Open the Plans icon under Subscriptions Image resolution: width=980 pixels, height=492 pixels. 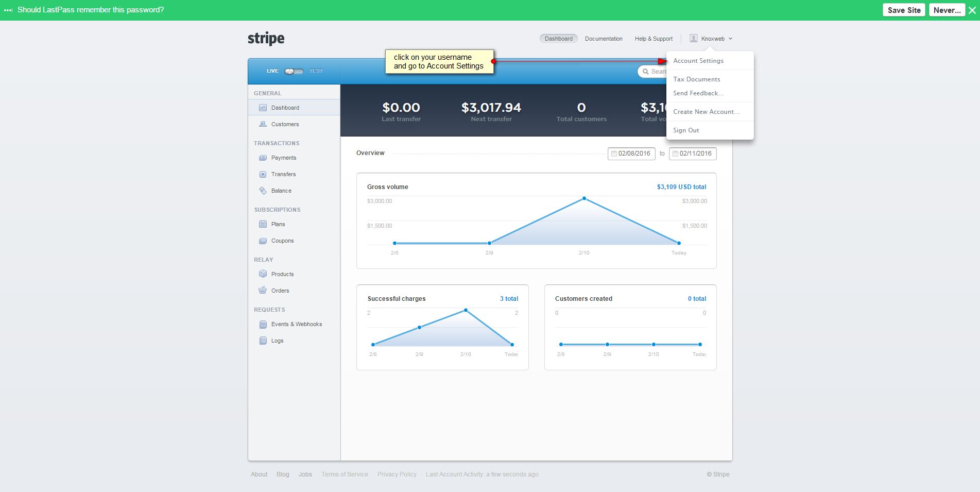pyautogui.click(x=263, y=224)
